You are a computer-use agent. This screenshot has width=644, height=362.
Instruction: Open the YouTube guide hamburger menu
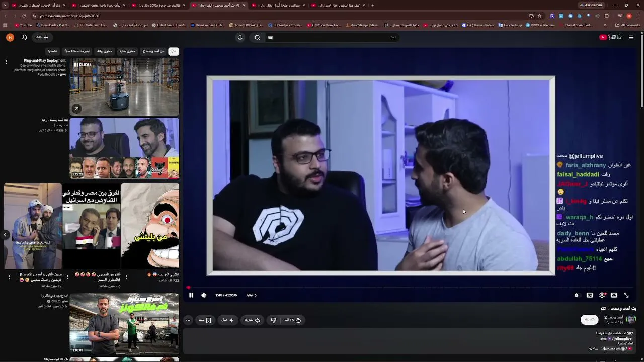coord(631,37)
